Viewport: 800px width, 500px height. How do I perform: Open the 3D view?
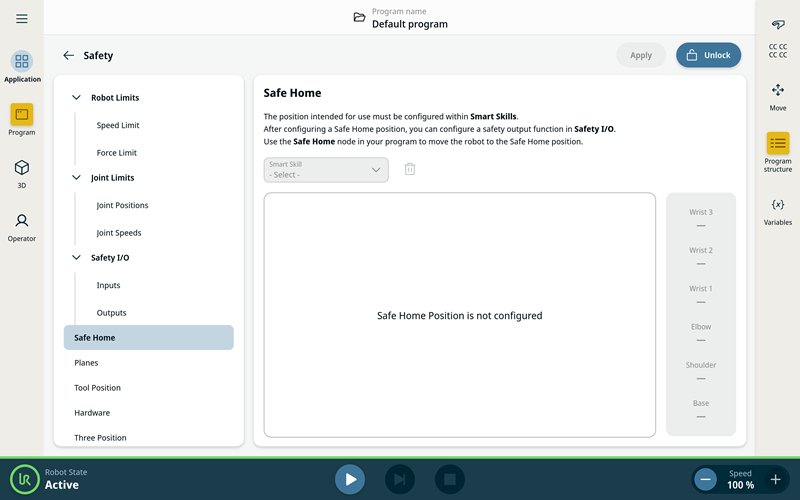[22, 173]
